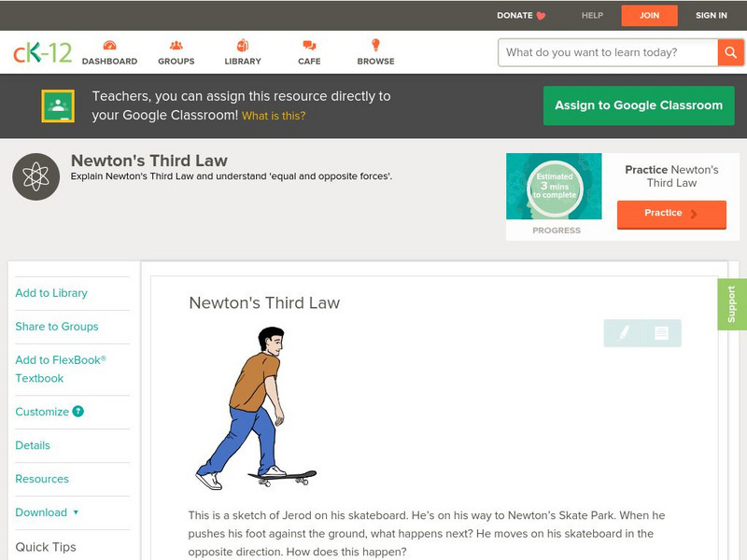Image resolution: width=747 pixels, height=560 pixels.
Task: Click the DASHBOARD menu label
Action: 109,62
